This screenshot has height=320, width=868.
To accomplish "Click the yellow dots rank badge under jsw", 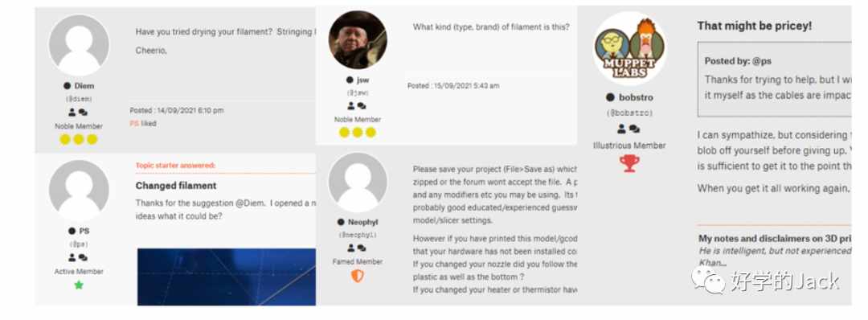I will (x=357, y=133).
